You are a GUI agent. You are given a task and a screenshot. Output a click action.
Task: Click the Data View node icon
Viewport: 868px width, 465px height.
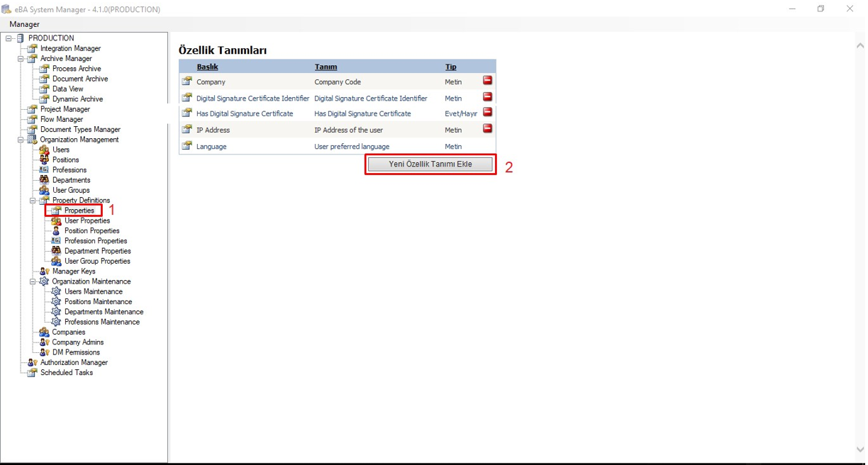44,89
